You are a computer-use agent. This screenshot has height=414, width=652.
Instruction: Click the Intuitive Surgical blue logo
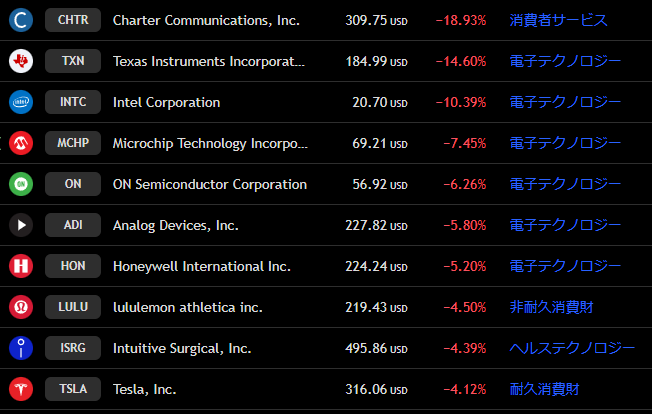pyautogui.click(x=21, y=348)
